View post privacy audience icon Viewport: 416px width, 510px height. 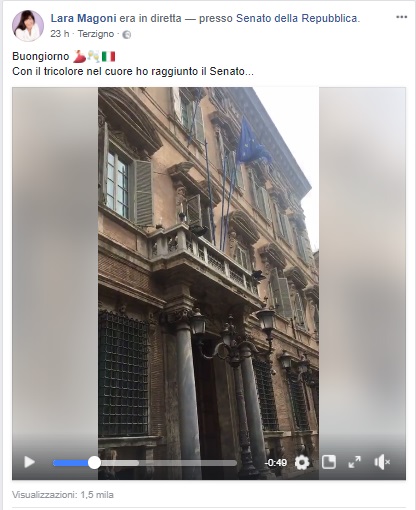[127, 35]
